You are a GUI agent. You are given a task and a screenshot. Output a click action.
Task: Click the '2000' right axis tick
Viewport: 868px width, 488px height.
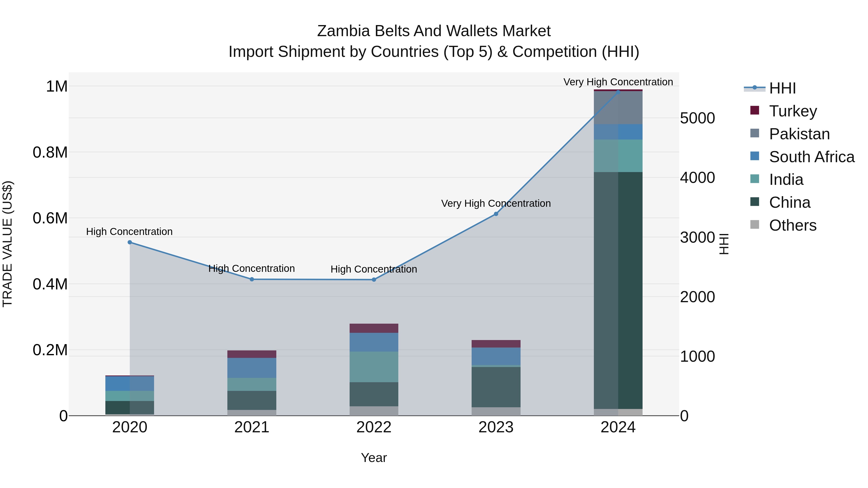coord(698,297)
